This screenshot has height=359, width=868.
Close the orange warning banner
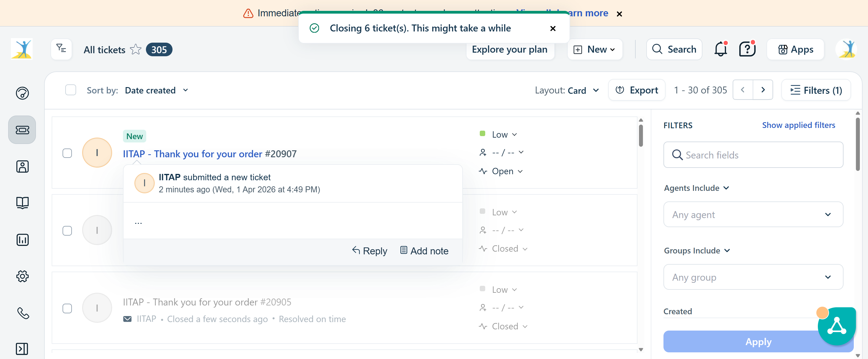[x=619, y=14]
